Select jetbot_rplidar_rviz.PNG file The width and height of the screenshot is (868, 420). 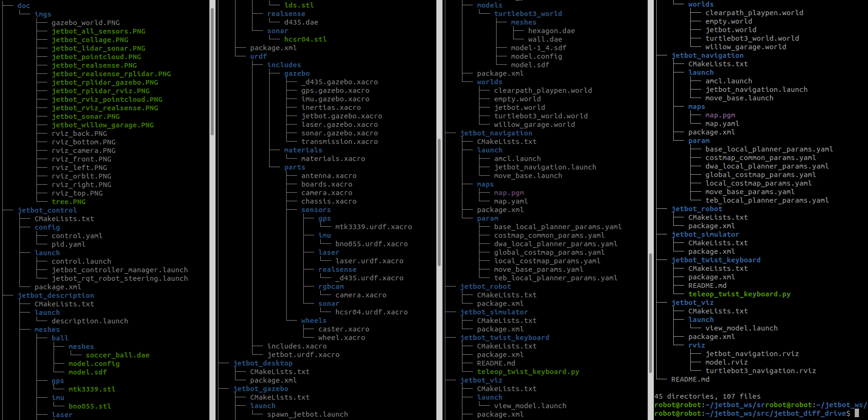pyautogui.click(x=100, y=91)
